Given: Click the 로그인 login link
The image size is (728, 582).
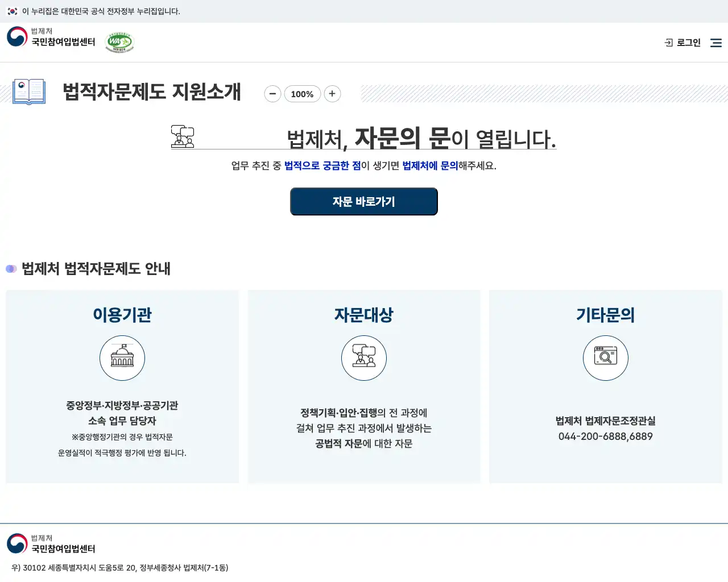Looking at the screenshot, I should pyautogui.click(x=682, y=43).
